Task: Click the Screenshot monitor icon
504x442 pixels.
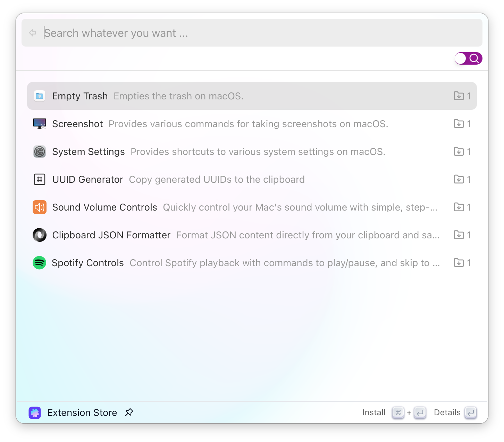Action: coord(40,124)
